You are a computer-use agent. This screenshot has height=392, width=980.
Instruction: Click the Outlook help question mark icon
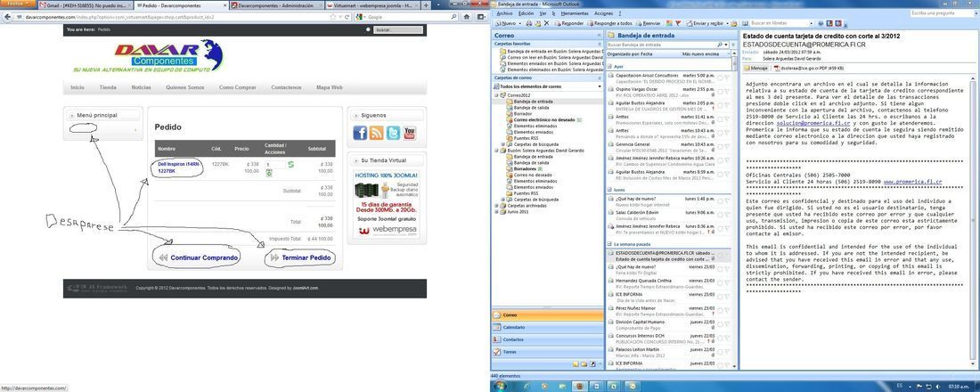820,23
